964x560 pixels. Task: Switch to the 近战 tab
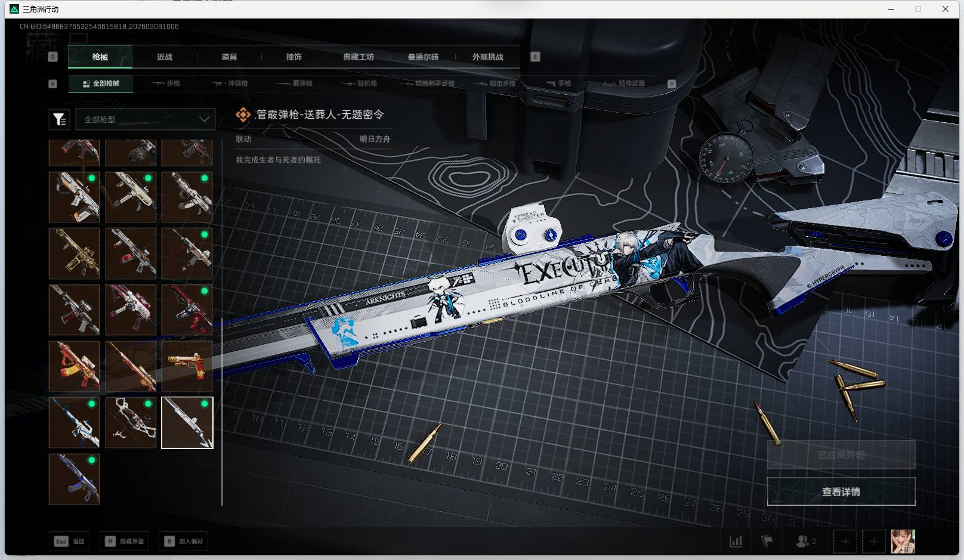tap(165, 57)
